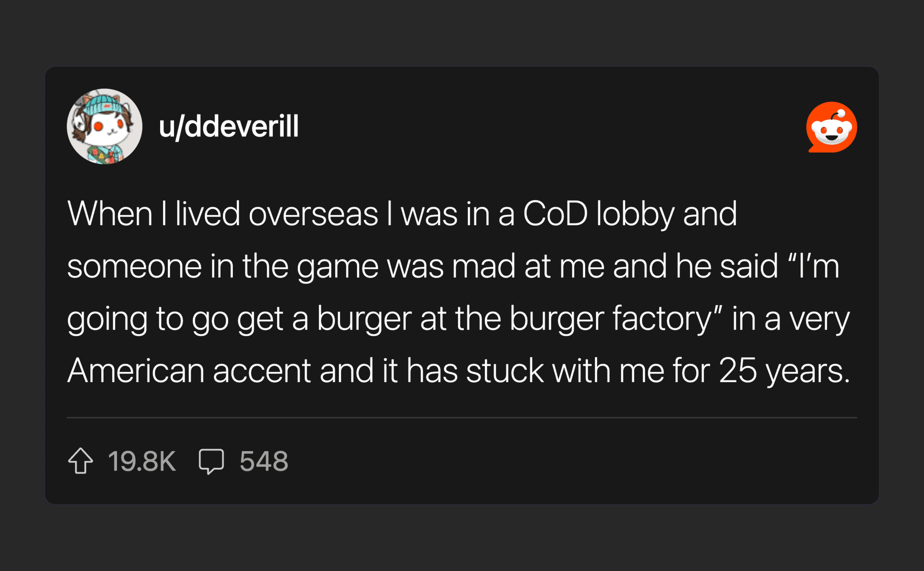
Task: Click "25 years" at the post's end
Action: (783, 370)
